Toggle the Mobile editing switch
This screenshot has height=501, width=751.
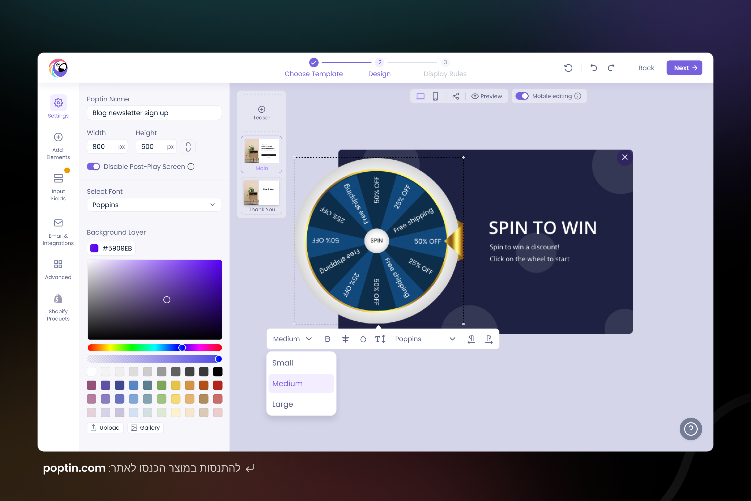pyautogui.click(x=521, y=96)
